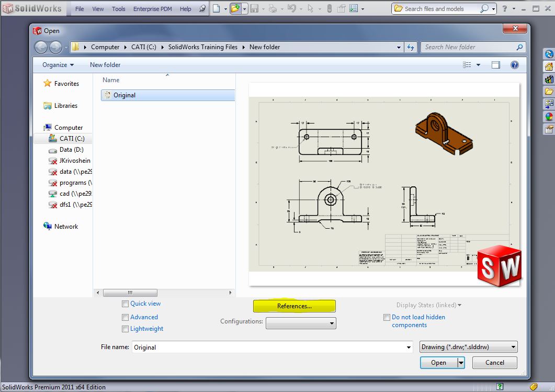Expand the Configurations dropdown

[301, 323]
